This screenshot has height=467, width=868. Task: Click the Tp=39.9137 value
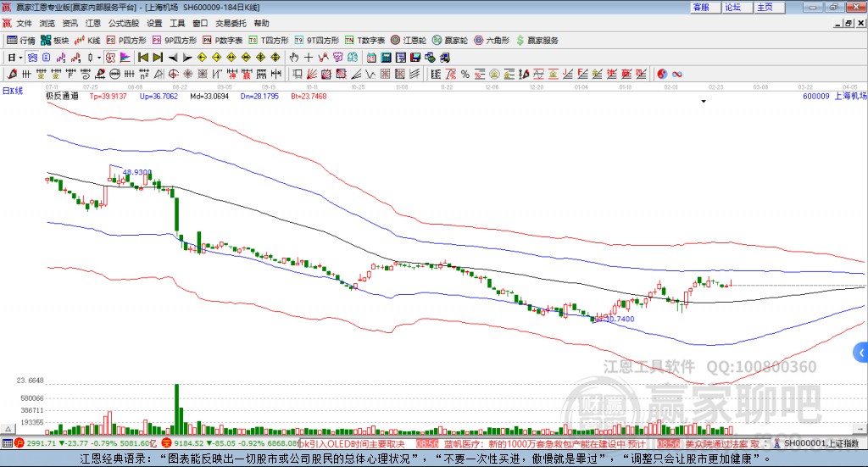pyautogui.click(x=108, y=96)
